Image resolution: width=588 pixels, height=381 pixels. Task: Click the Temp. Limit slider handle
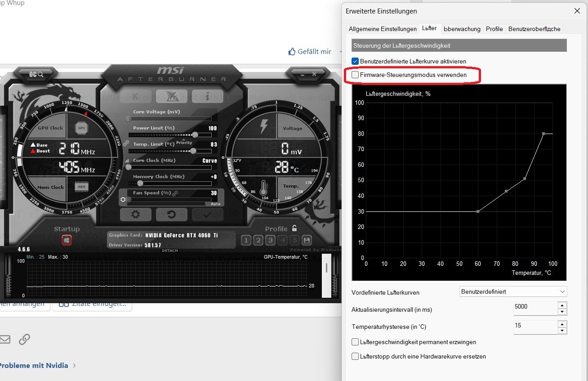coord(193,151)
